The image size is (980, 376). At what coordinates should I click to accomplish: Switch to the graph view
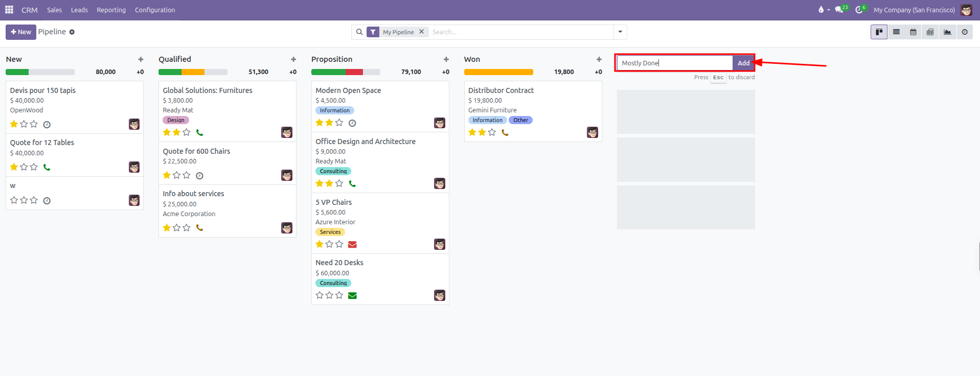tap(947, 32)
